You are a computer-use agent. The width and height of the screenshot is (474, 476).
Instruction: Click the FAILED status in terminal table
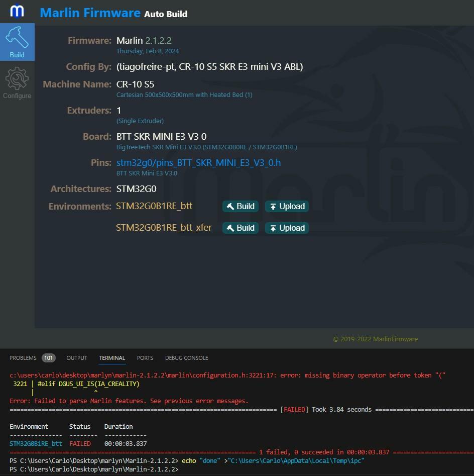pyautogui.click(x=80, y=443)
